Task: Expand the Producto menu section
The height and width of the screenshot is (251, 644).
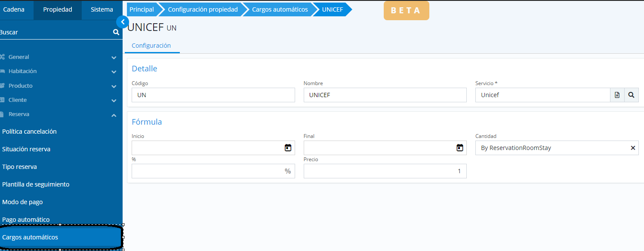Action: 114,86
